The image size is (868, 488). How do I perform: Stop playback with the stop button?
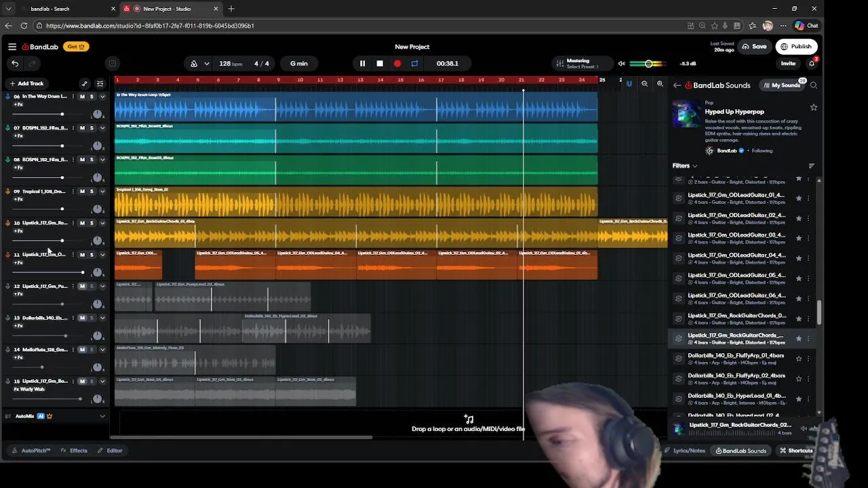click(380, 64)
